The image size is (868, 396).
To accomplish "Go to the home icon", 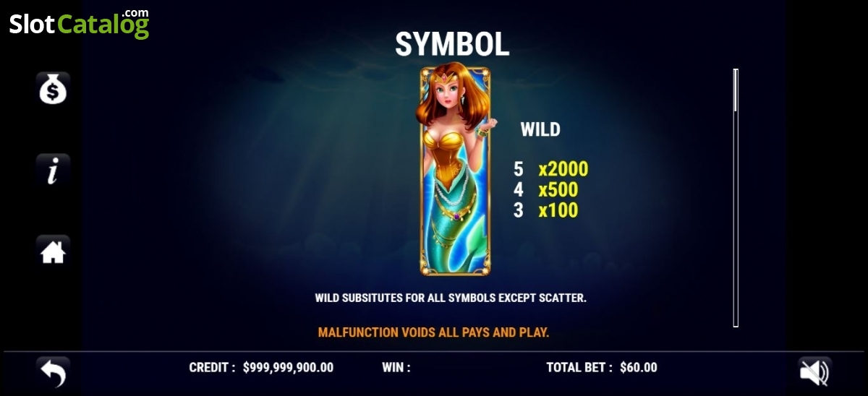I will (x=53, y=252).
